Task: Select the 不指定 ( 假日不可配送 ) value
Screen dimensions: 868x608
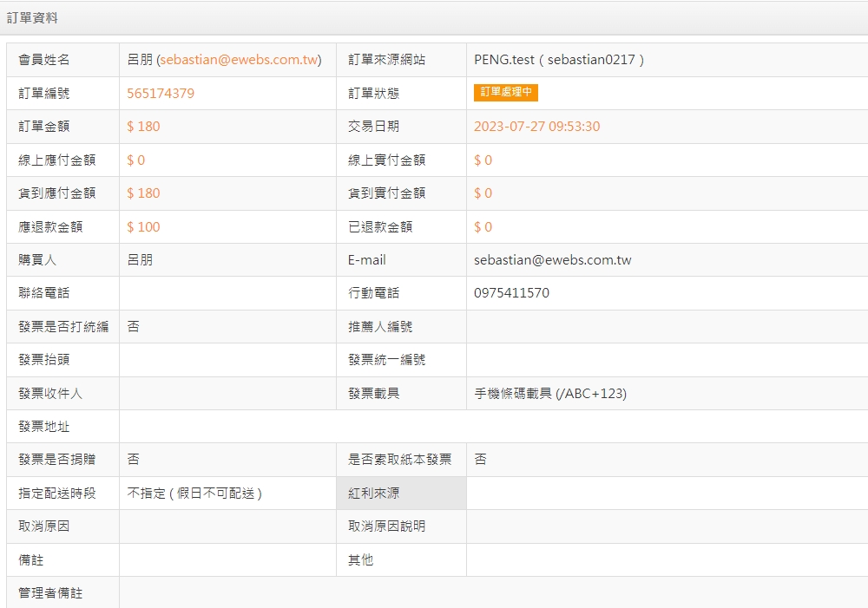Action: point(194,493)
